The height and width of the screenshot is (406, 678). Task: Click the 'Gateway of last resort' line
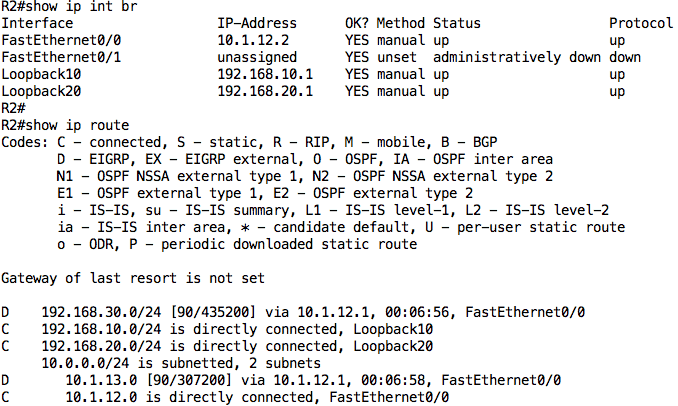(x=133, y=278)
